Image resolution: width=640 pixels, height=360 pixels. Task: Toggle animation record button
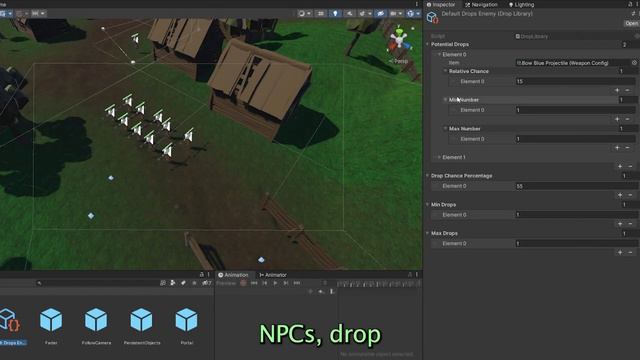(243, 283)
